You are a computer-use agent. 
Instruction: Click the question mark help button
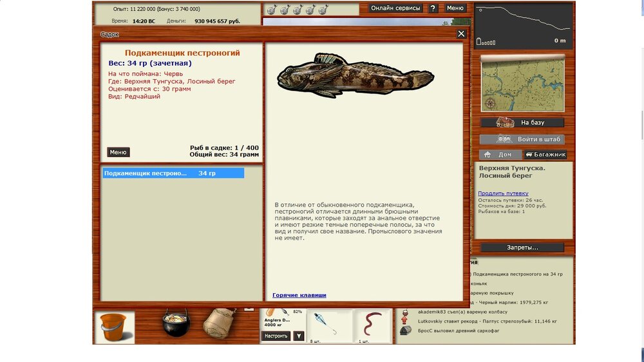click(433, 8)
